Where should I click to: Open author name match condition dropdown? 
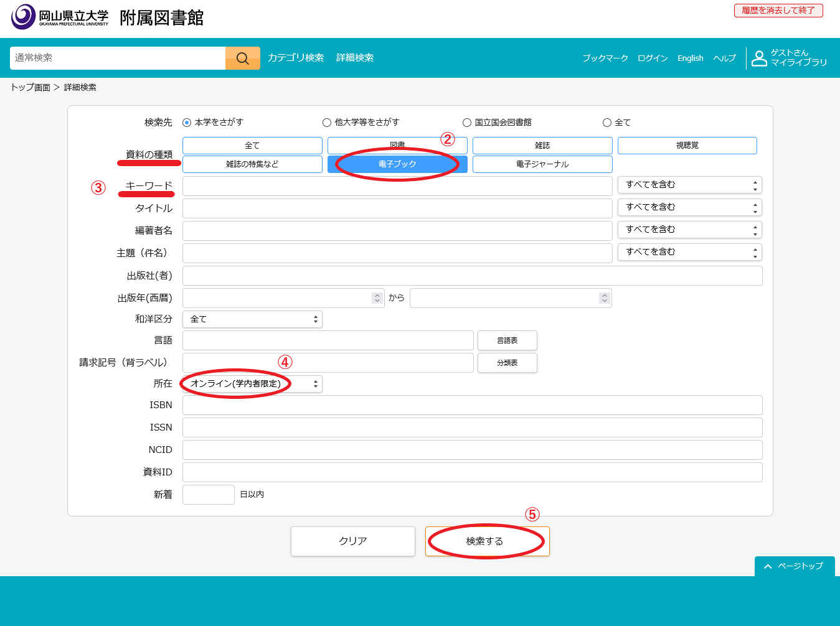[x=690, y=230]
